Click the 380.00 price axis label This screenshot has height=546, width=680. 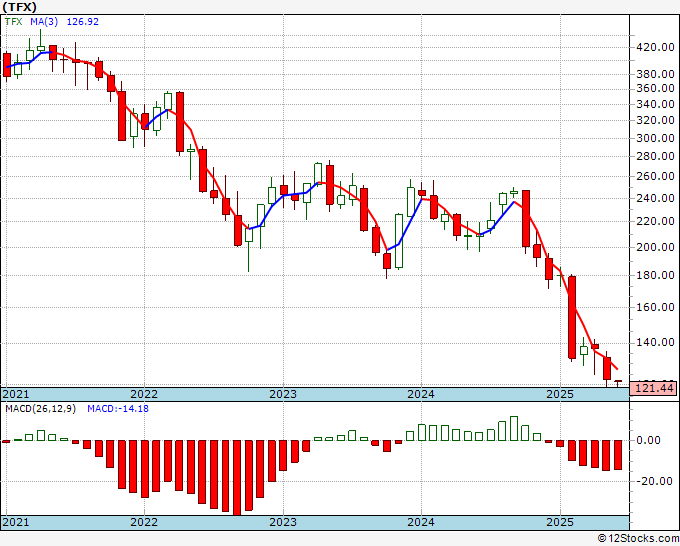tap(655, 75)
